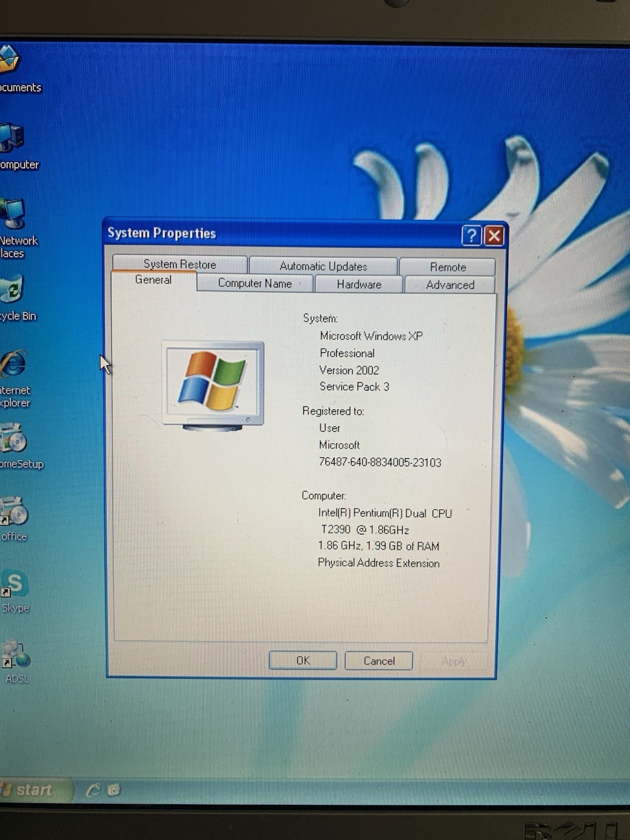This screenshot has height=840, width=630.
Task: Open the Recycle Bin icon
Action: point(12,289)
